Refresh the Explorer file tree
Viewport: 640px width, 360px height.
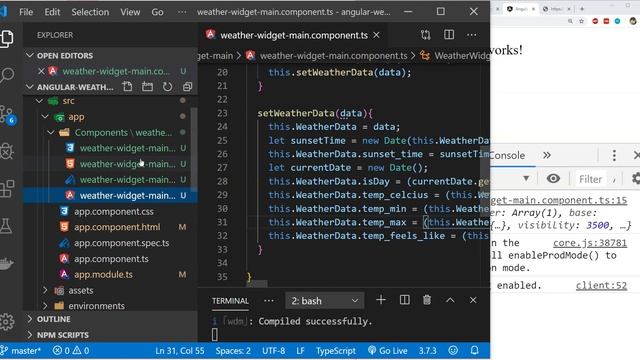tap(167, 87)
